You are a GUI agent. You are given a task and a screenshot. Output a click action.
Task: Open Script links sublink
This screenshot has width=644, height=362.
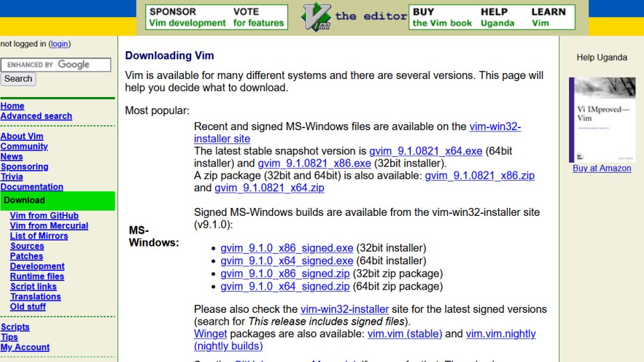[33, 286]
